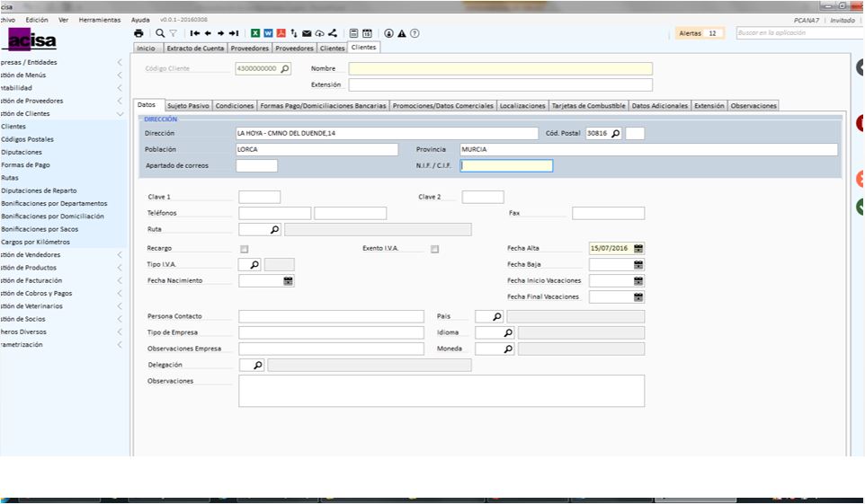Screen dimensions: 865x504
Task: Open the Alertas 12 notifications button
Action: pyautogui.click(x=699, y=33)
